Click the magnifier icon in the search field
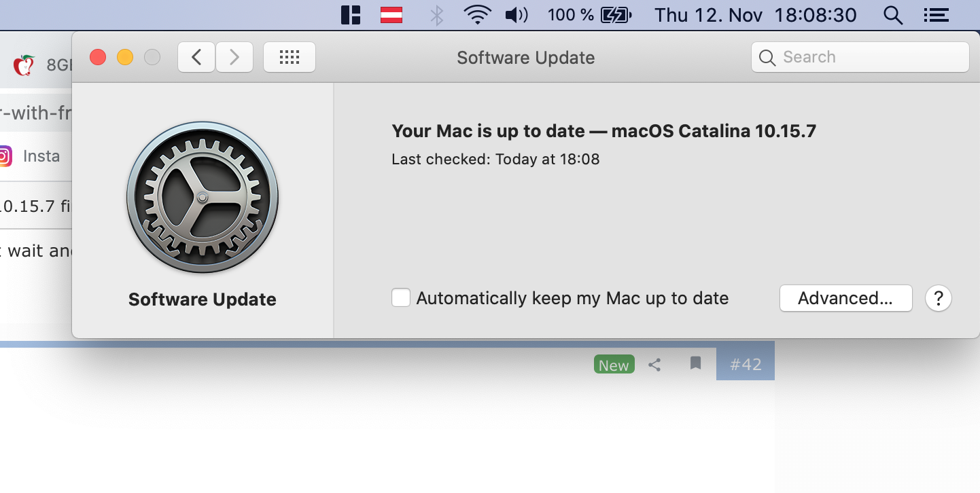Screen dimensions: 980x493 click(x=767, y=58)
